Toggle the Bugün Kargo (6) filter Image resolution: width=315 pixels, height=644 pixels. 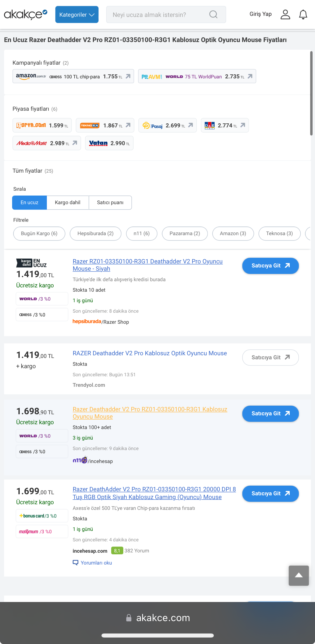pos(39,234)
